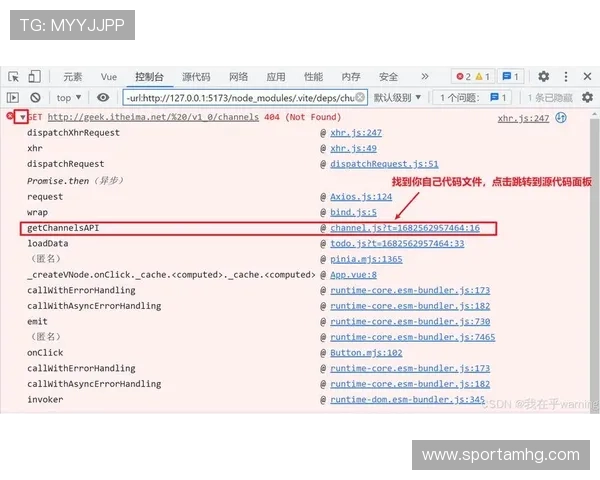Expand the more tabs chevron
This screenshot has width=600, height=480.
click(424, 76)
